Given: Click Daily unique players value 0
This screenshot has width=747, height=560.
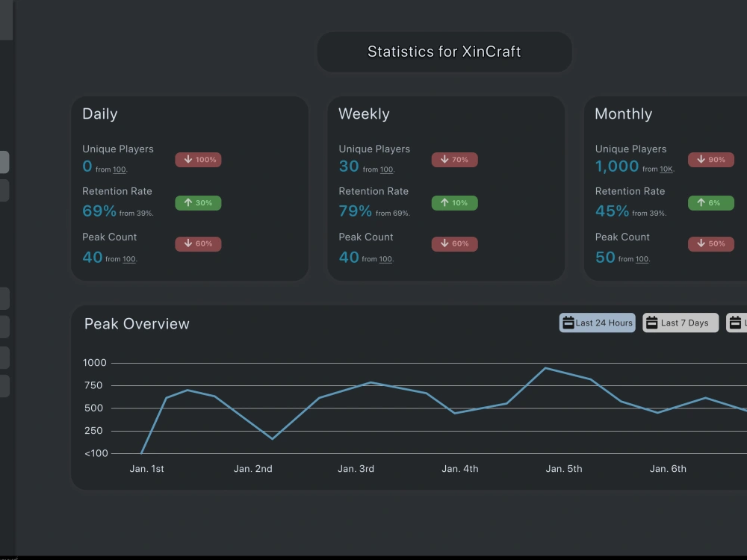Looking at the screenshot, I should pyautogui.click(x=87, y=167).
